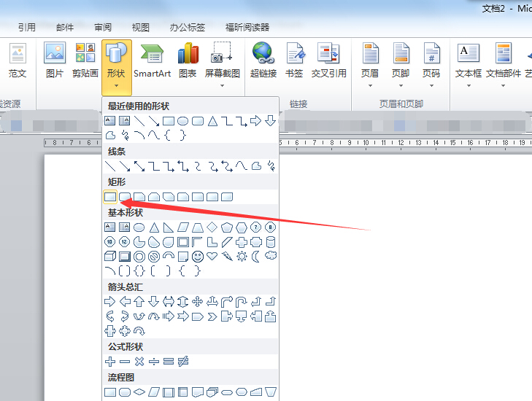Select the right arrow under 箭头总汇

[110, 301]
